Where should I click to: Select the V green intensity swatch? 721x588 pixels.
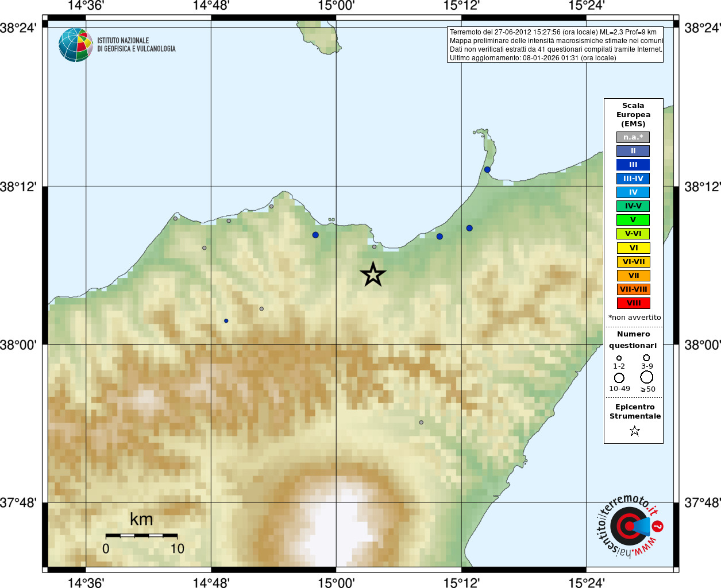coord(633,220)
